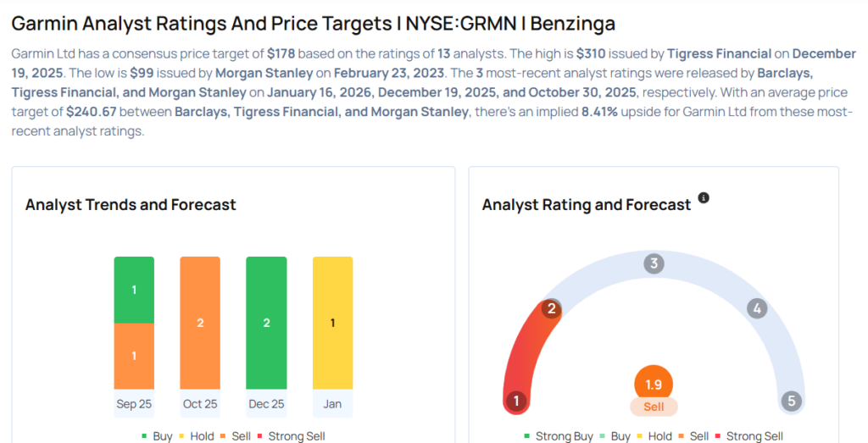The height and width of the screenshot is (443, 868).
Task: Click the Oct 25 axis label
Action: tap(200, 404)
